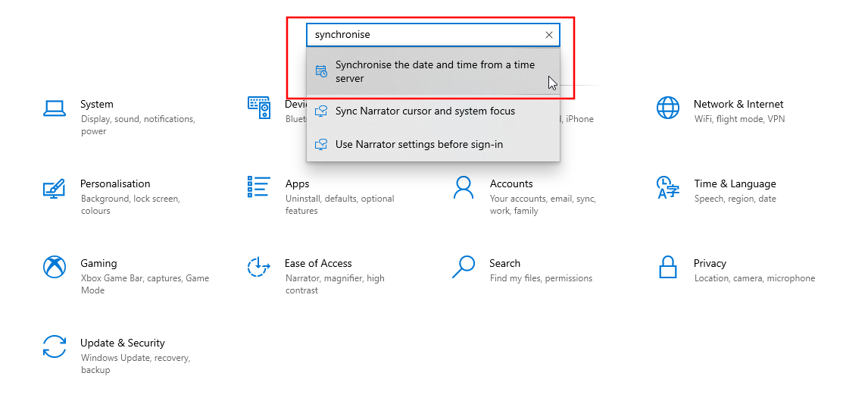Open the Privacy padlock icon
Viewport: 868px width, 395px height.
pos(667,267)
